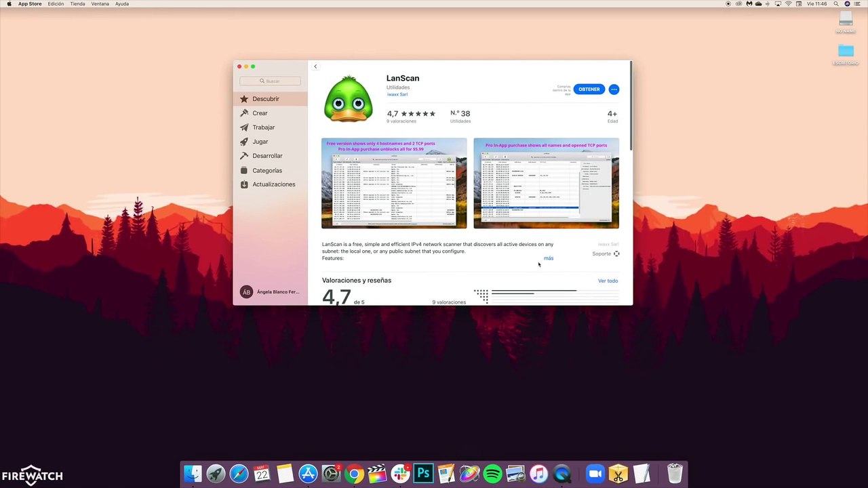The width and height of the screenshot is (868, 488).
Task: Open Launchpad rocket in dock
Action: coord(216,474)
